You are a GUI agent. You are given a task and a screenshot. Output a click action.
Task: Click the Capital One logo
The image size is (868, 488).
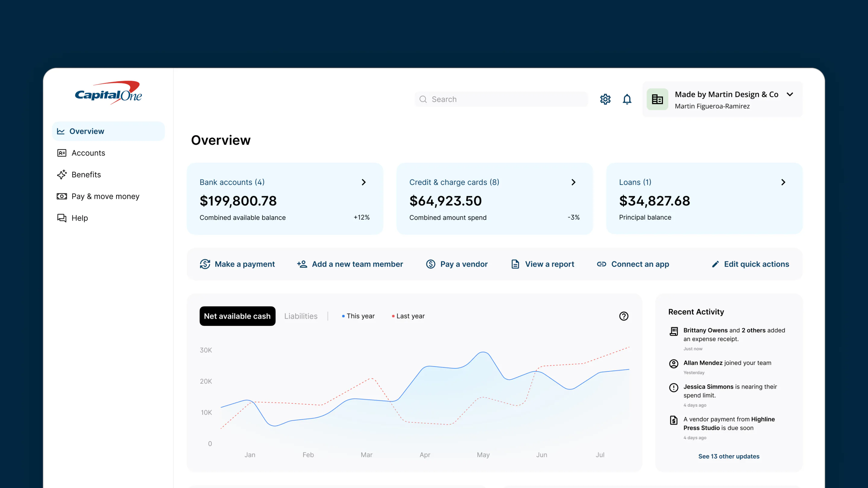108,92
